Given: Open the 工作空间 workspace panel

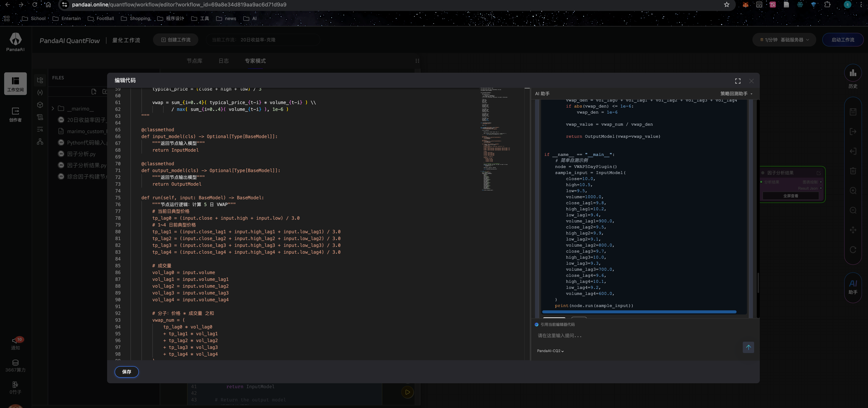Looking at the screenshot, I should point(15,83).
